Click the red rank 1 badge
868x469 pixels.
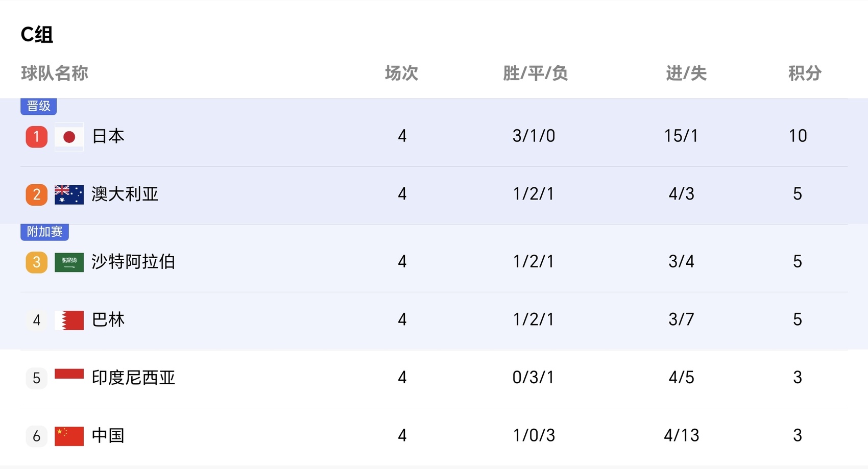point(36,137)
